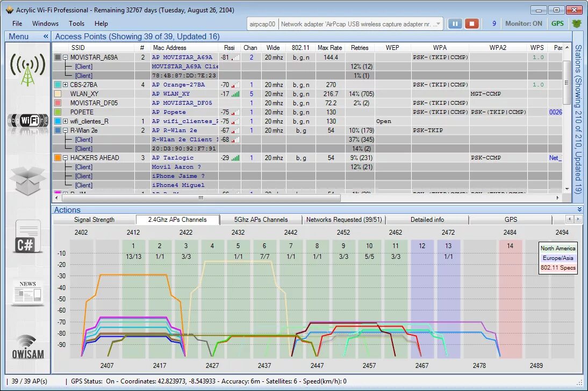Sort by the Max Rate column header
Image resolution: width=588 pixels, height=391 pixels.
(x=329, y=48)
